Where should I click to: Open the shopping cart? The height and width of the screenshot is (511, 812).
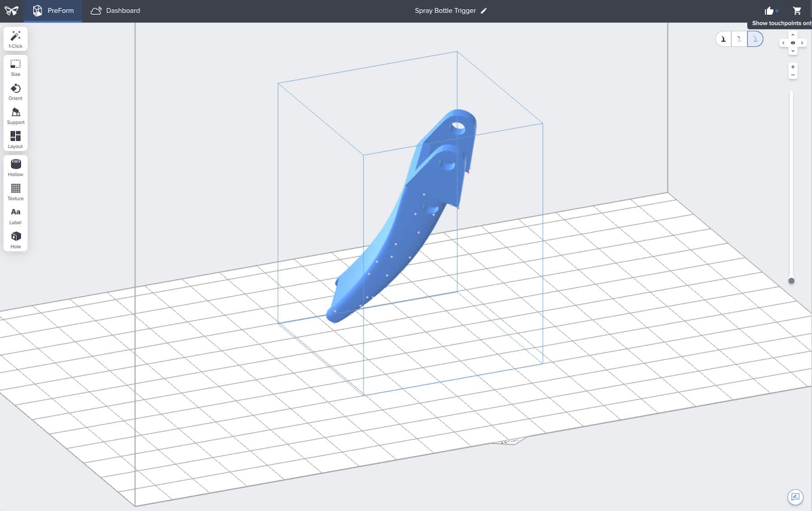click(x=797, y=10)
